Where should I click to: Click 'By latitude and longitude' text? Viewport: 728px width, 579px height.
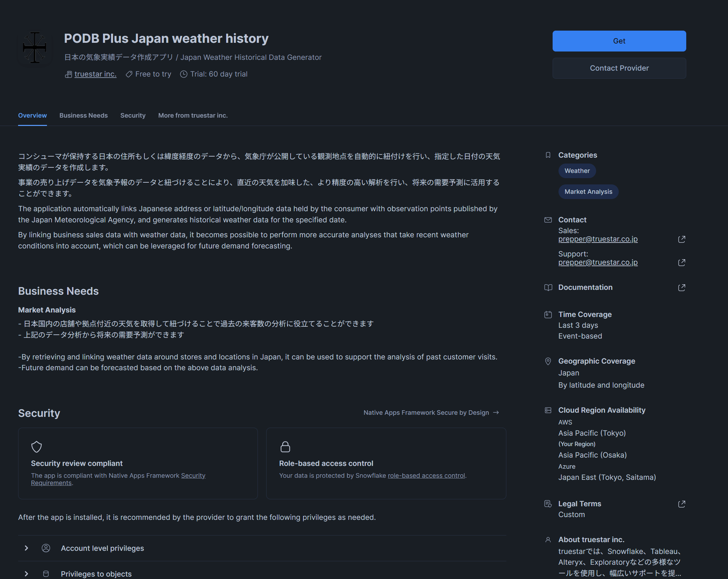pyautogui.click(x=601, y=385)
